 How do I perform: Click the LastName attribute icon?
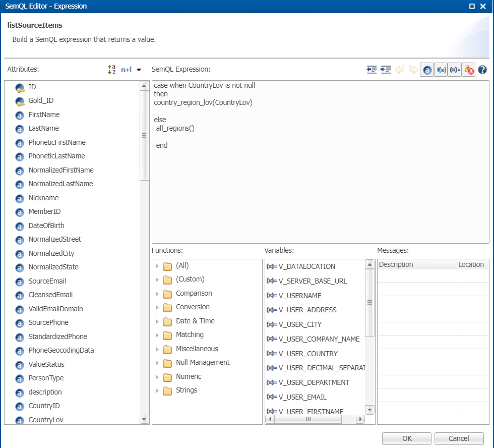pyautogui.click(x=20, y=129)
